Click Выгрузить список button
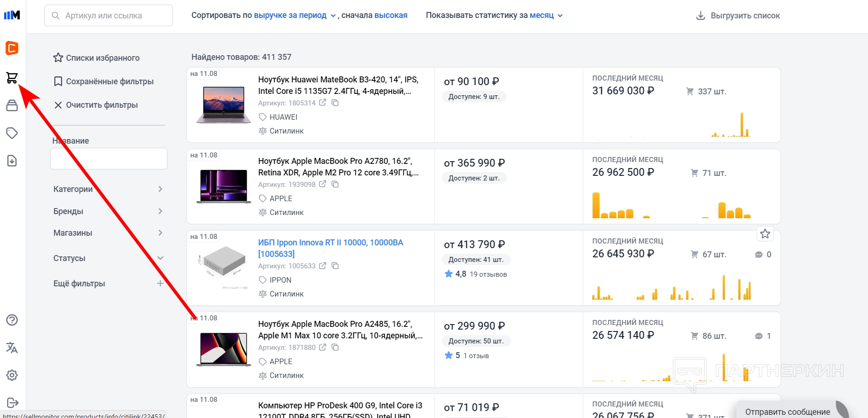Viewport: 868px width, 418px height. point(738,16)
